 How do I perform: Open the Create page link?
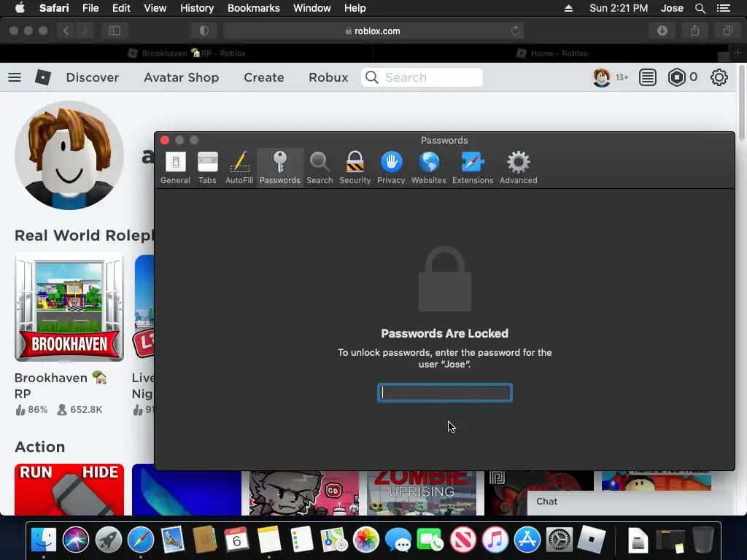pyautogui.click(x=264, y=77)
